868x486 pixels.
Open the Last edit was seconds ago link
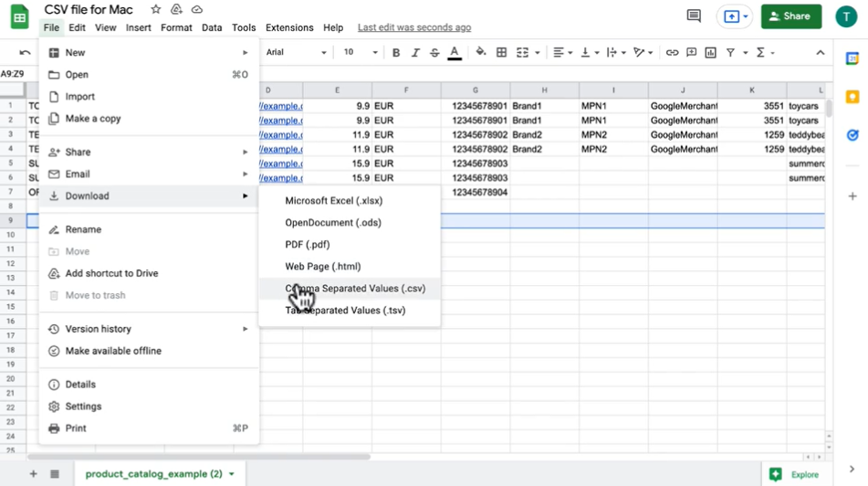tap(414, 28)
